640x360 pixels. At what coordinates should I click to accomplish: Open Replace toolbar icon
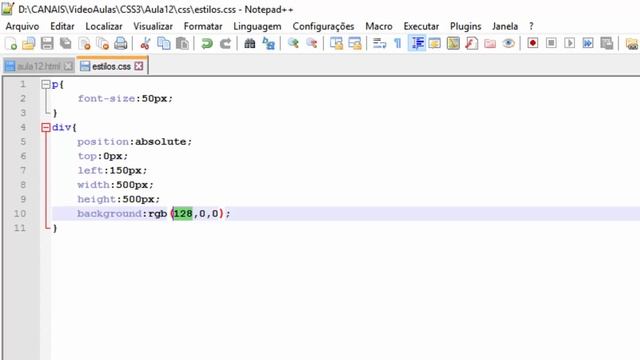[268, 43]
